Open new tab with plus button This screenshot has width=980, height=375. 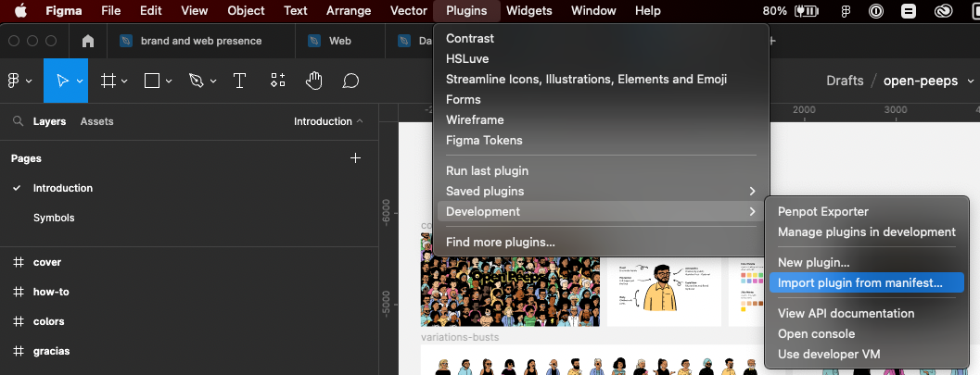(772, 41)
